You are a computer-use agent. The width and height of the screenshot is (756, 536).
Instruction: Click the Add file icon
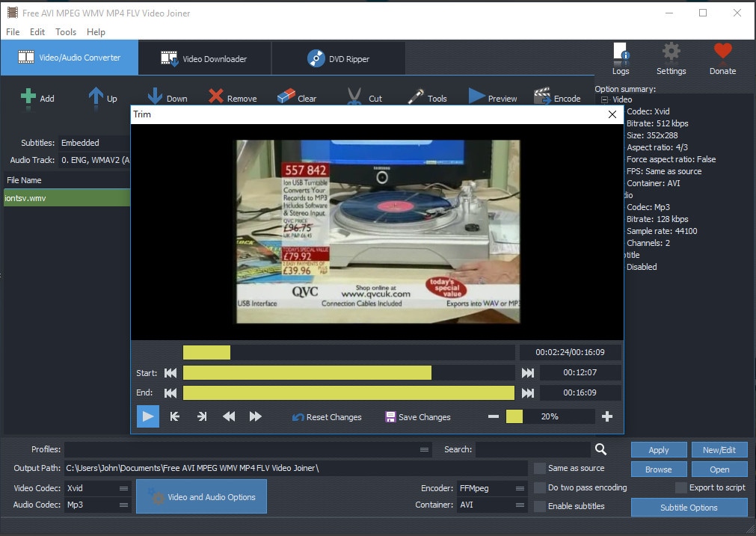(x=28, y=97)
